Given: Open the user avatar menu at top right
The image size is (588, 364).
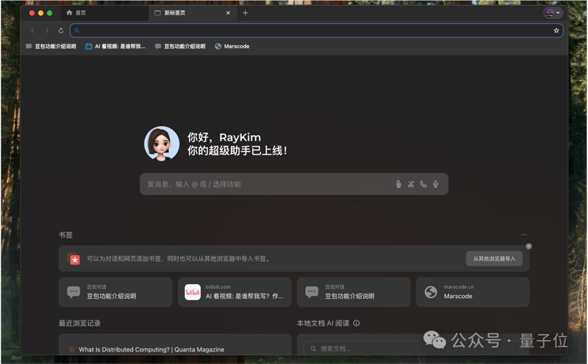Looking at the screenshot, I should pyautogui.click(x=550, y=12).
